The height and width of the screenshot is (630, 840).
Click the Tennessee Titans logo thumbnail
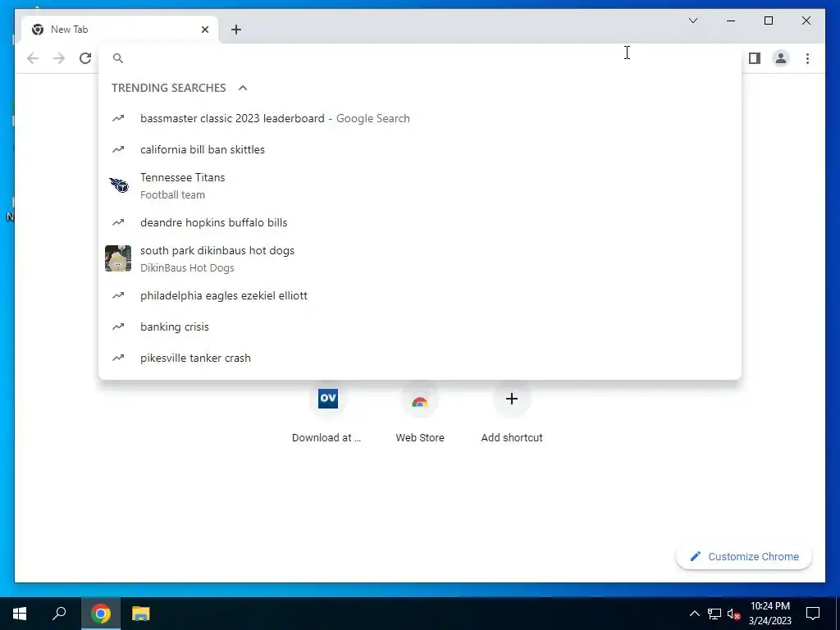pos(118,185)
